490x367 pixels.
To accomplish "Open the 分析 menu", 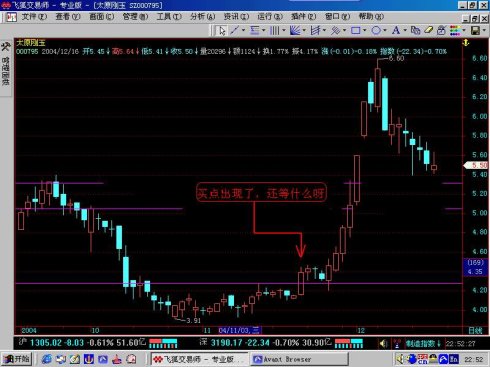I will (203, 16).
